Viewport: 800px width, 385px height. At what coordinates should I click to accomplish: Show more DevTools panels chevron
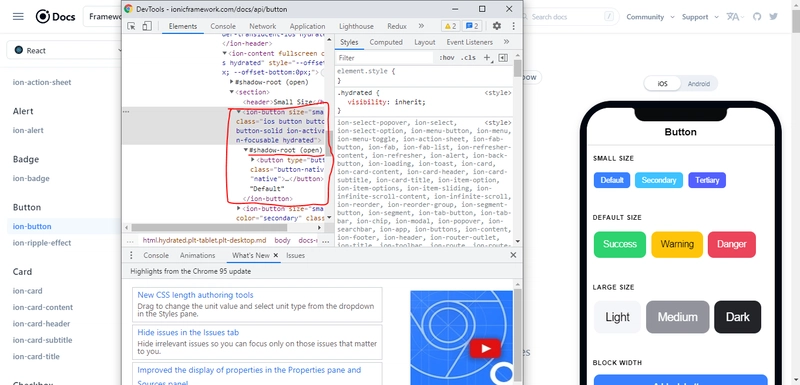click(421, 26)
